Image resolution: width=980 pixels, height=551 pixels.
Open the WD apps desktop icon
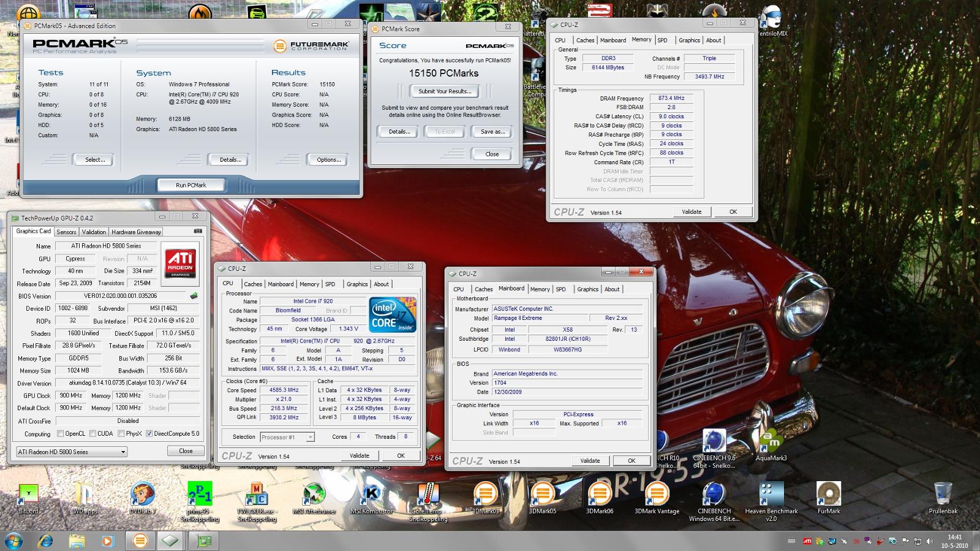(85, 498)
